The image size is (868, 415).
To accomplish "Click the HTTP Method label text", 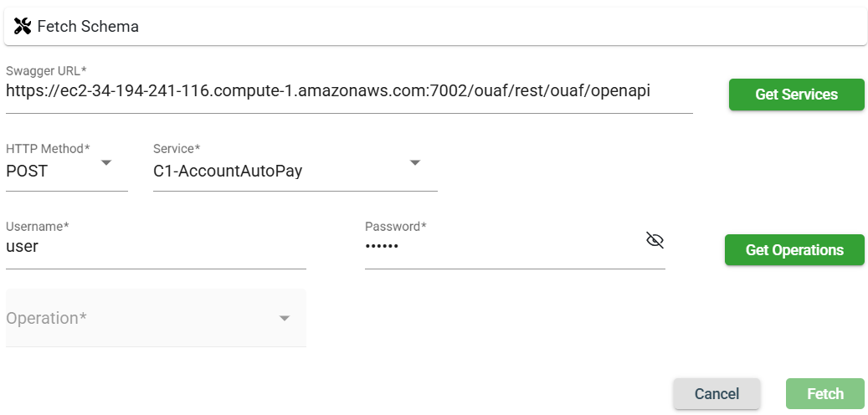I will [47, 149].
